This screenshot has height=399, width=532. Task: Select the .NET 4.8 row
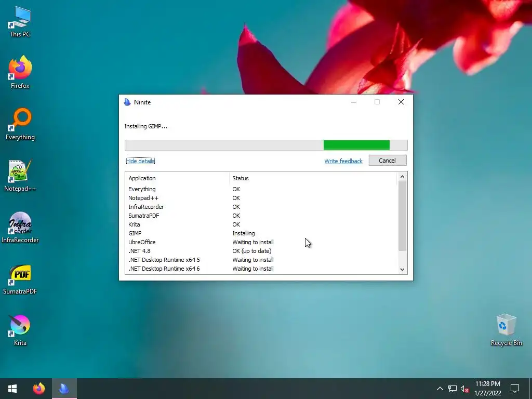tap(261, 251)
